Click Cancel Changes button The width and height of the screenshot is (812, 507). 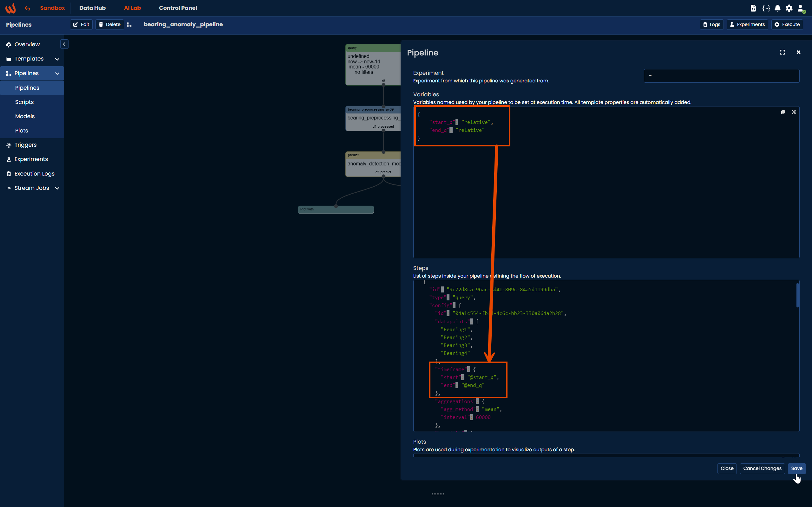click(x=762, y=468)
